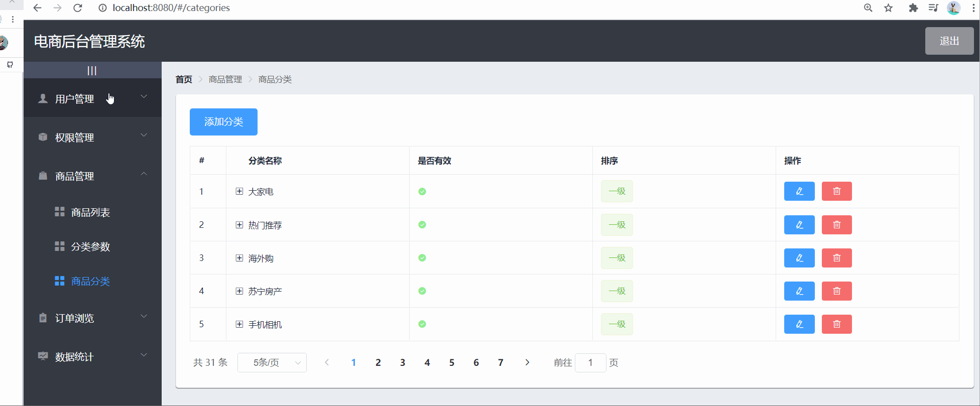Go to pagination page 2
The width and height of the screenshot is (980, 406).
(378, 362)
